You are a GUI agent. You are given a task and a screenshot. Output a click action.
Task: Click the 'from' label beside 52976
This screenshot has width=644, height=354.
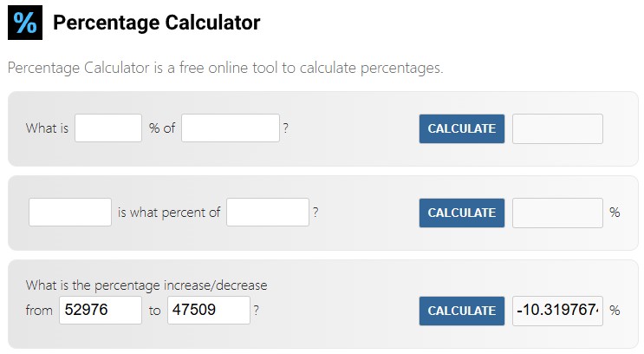point(39,311)
